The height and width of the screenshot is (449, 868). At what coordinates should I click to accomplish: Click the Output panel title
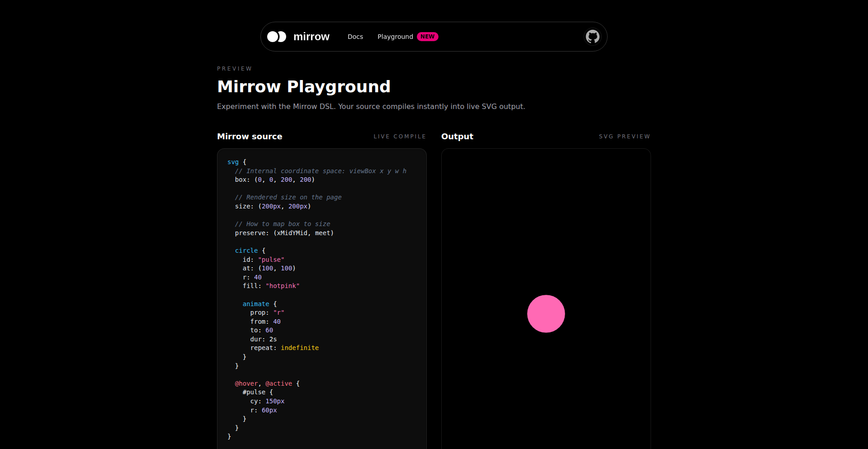[x=457, y=137]
